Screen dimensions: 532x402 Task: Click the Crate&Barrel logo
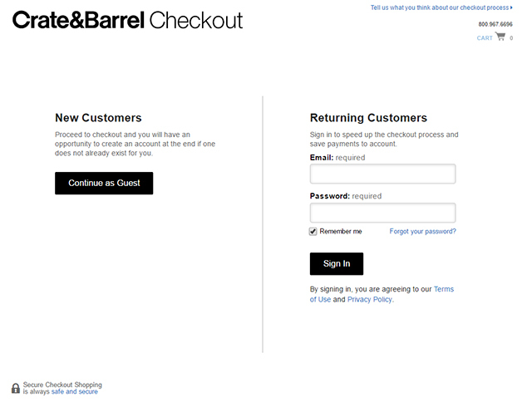coord(78,20)
